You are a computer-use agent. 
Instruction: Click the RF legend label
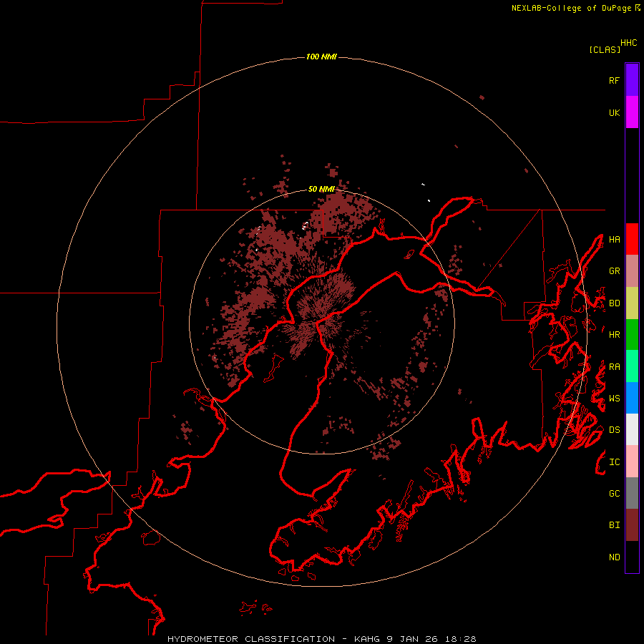tap(614, 80)
